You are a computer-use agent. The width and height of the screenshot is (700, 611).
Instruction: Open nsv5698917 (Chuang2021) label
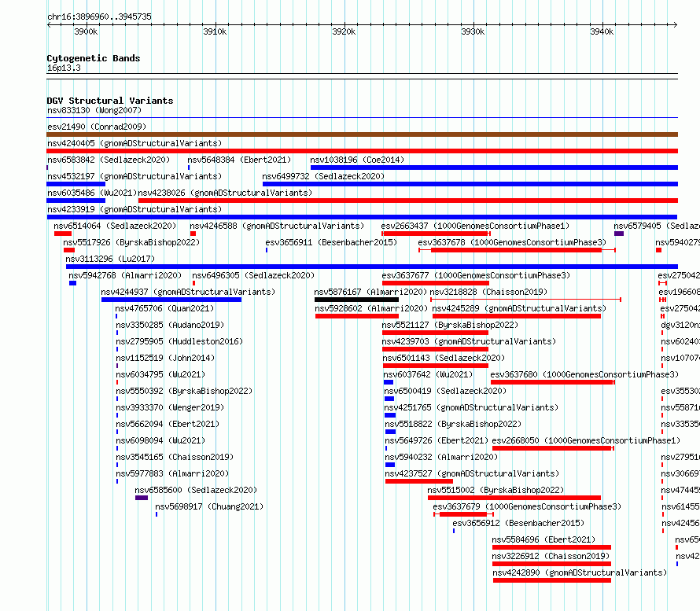pos(209,506)
